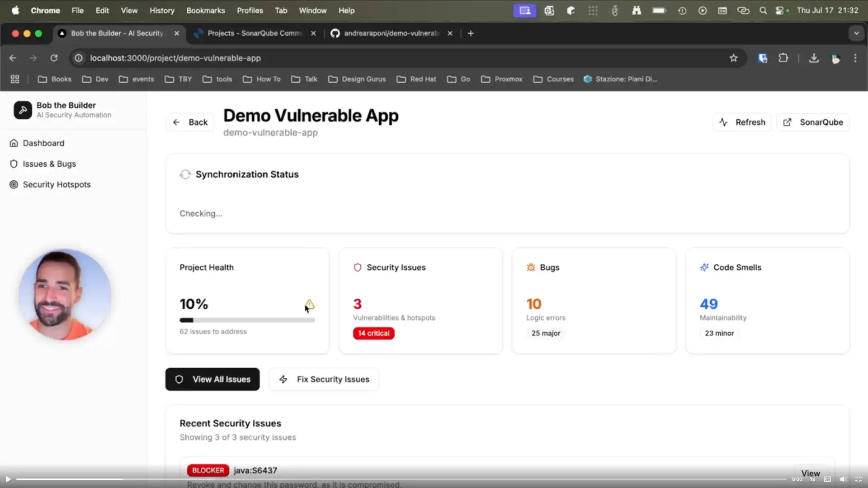Click the bookmark star icon
The width and height of the screenshot is (868, 488).
point(733,58)
